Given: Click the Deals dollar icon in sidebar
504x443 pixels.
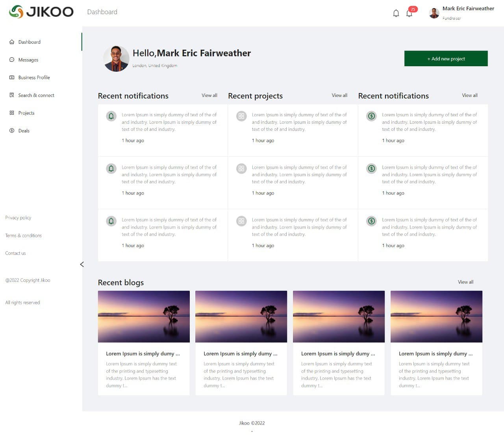Looking at the screenshot, I should coord(12,131).
